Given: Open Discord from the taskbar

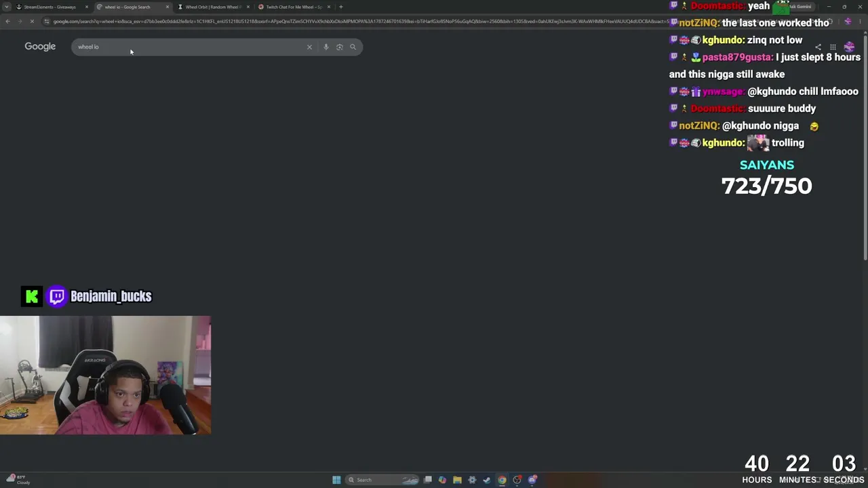Looking at the screenshot, I should click(x=532, y=480).
